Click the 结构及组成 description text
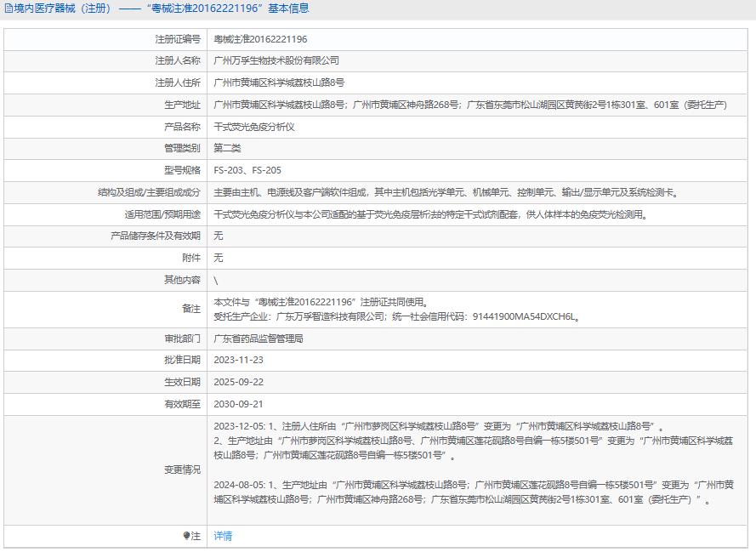 coord(446,192)
